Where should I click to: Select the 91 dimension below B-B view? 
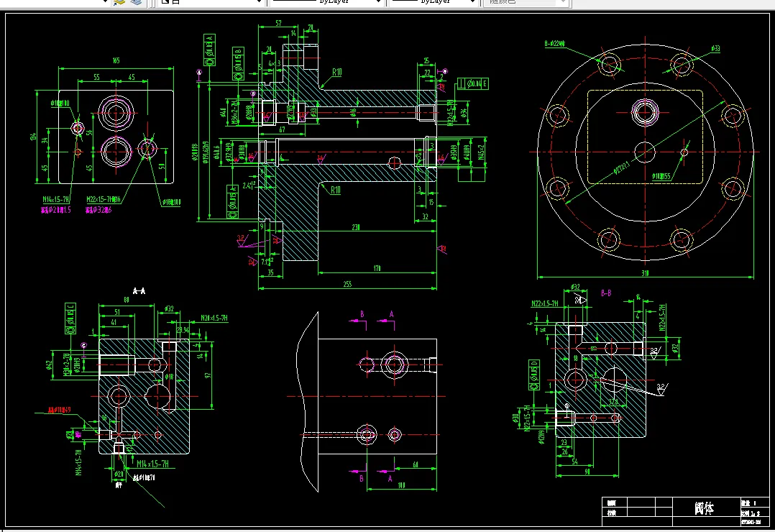click(x=587, y=472)
